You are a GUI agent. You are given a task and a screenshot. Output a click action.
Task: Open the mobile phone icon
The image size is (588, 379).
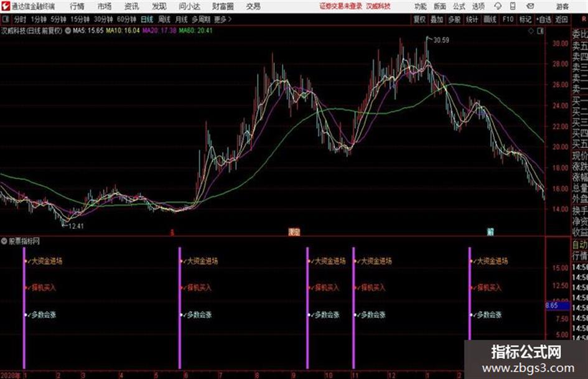(513, 6)
